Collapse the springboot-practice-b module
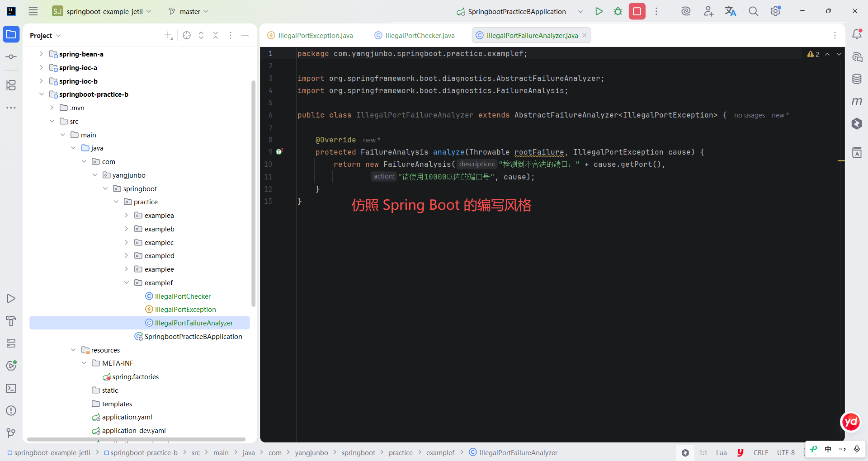 (41, 94)
